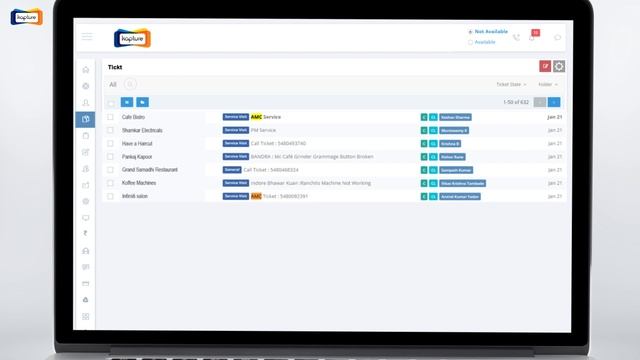Tick the checkbox for Grand Samadhi Restaurant
The image size is (640, 360).
point(110,170)
